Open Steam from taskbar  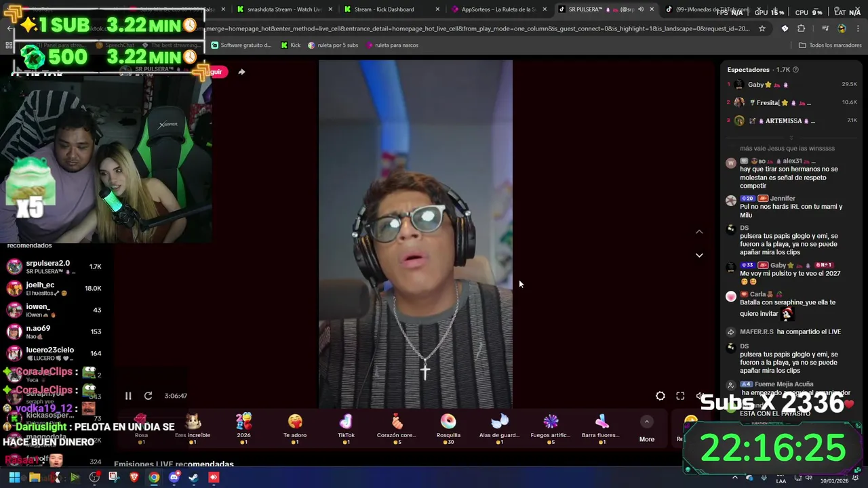pos(194,477)
